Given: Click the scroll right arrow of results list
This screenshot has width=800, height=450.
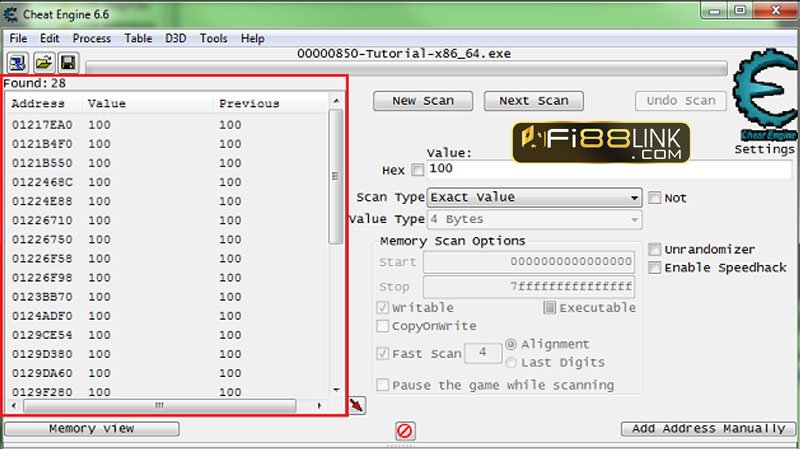Looking at the screenshot, I should (x=319, y=406).
